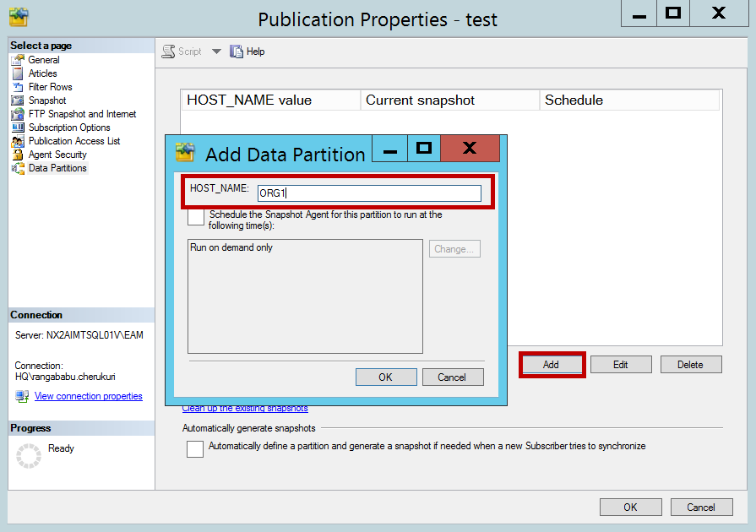Open the Data Partitions page
Image resolution: width=756 pixels, height=532 pixels.
57,168
